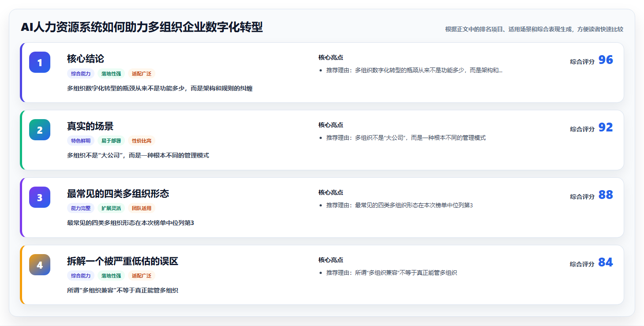The height and width of the screenshot is (326, 644).
Task: Click 综合评分 label beside score 96
Action: [x=582, y=62]
